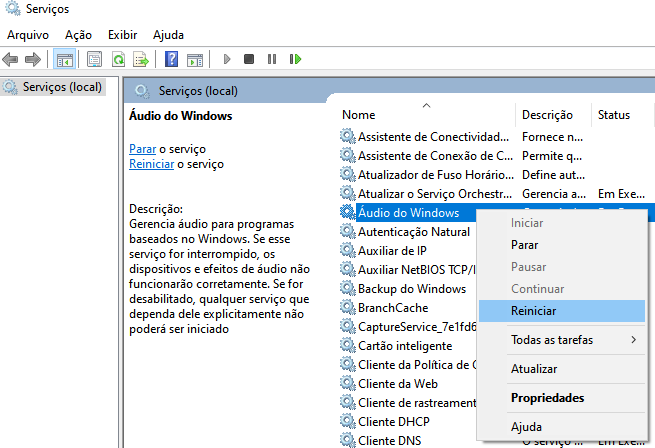Click the 'Gerencia a...' description cell
The height and width of the screenshot is (448, 655).
(x=554, y=193)
